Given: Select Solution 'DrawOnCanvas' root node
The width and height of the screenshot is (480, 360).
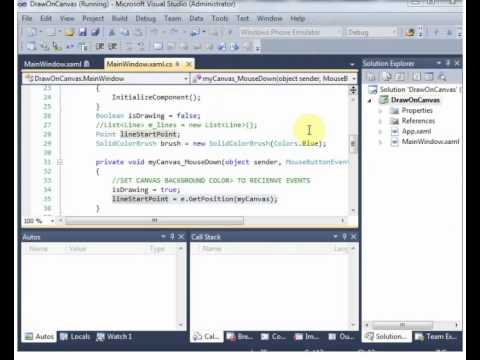Looking at the screenshot, I should pyautogui.click(x=415, y=90).
